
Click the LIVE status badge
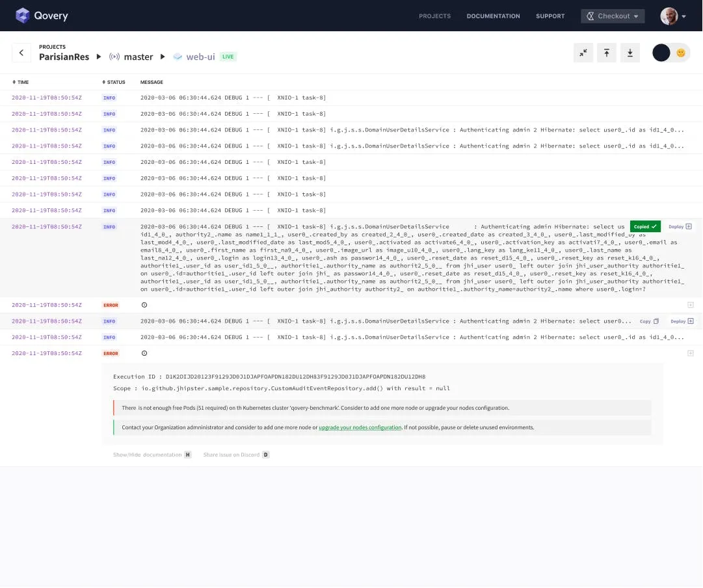pos(228,57)
